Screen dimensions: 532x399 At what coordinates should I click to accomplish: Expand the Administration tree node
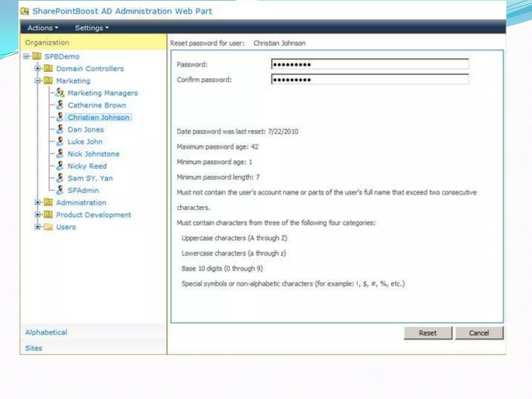click(x=38, y=202)
